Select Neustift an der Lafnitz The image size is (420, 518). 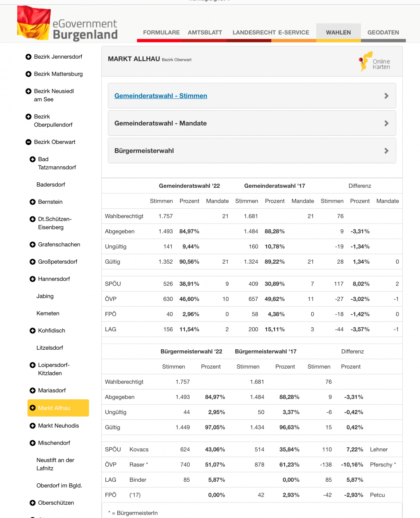pyautogui.click(x=55, y=464)
